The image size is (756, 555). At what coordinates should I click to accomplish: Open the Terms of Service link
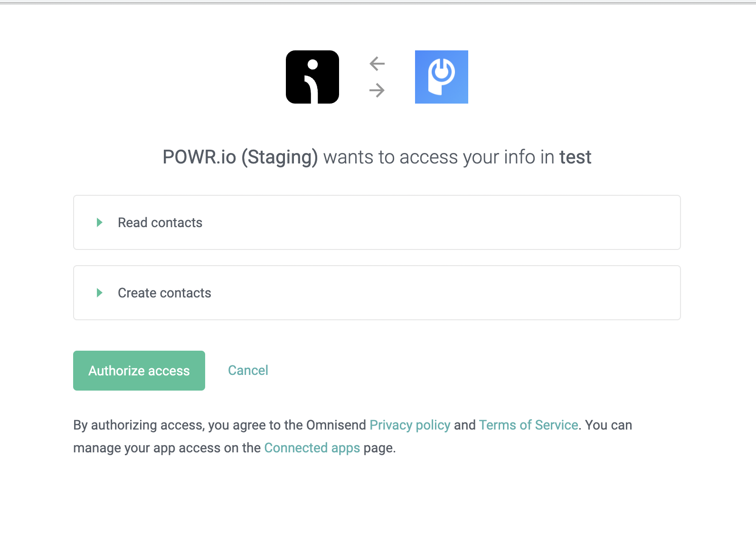click(x=529, y=425)
